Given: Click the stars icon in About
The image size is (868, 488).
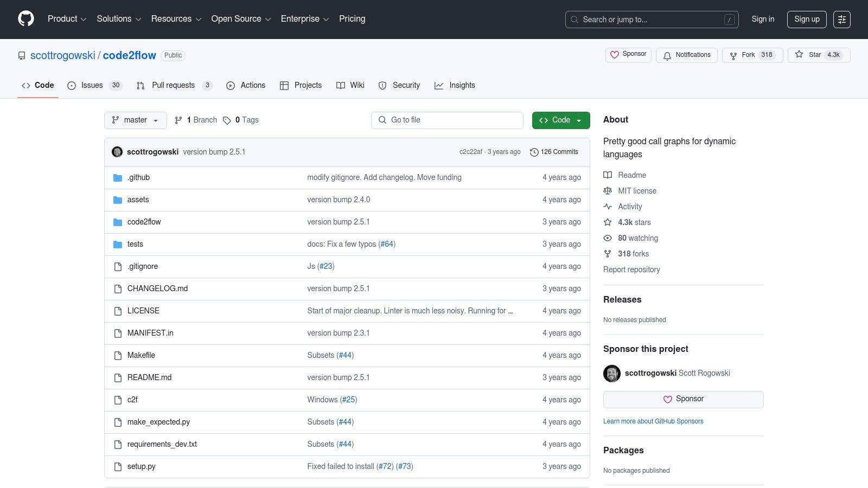Looking at the screenshot, I should pyautogui.click(x=608, y=222).
